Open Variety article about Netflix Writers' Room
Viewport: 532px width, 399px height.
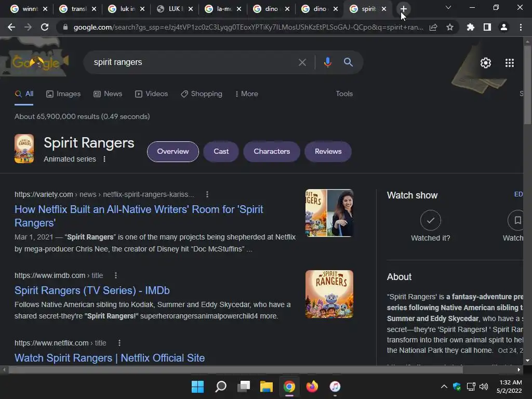139,216
